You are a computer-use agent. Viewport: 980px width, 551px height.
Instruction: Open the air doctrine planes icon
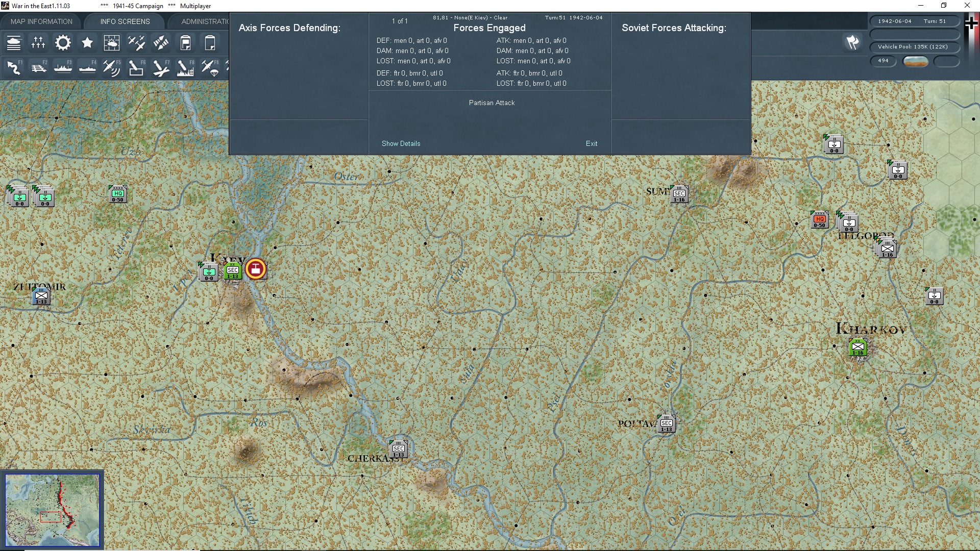coord(136,43)
